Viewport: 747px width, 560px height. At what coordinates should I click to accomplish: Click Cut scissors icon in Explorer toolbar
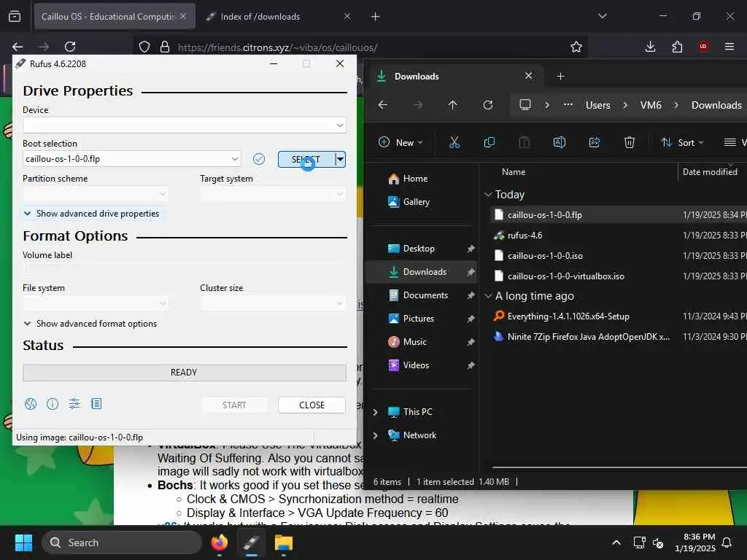tap(454, 142)
